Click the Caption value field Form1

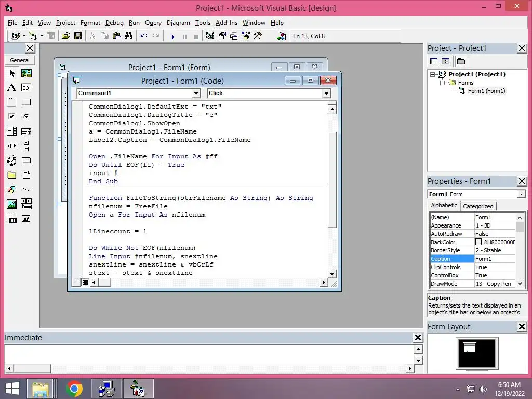(x=495, y=259)
